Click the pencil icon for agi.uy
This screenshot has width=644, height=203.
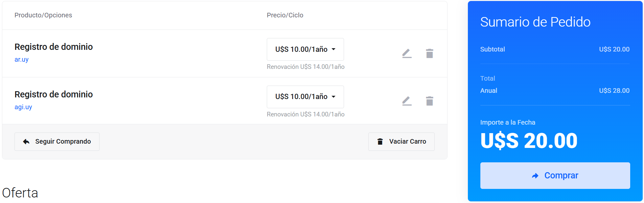click(407, 101)
